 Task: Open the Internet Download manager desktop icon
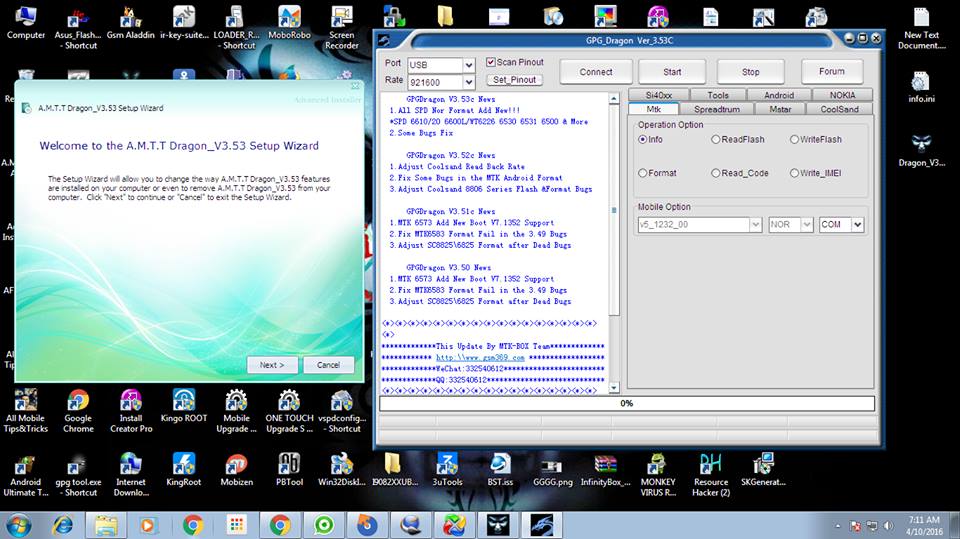click(131, 475)
